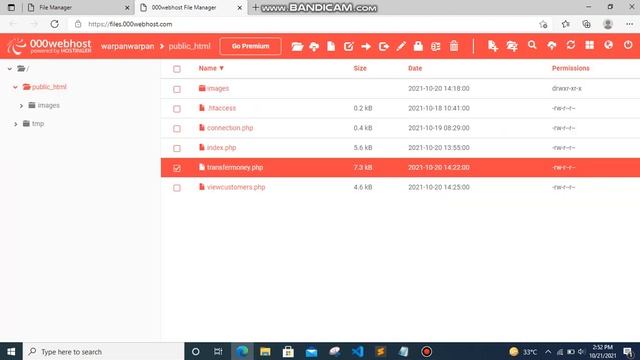Sort by the Name column header

coord(211,68)
